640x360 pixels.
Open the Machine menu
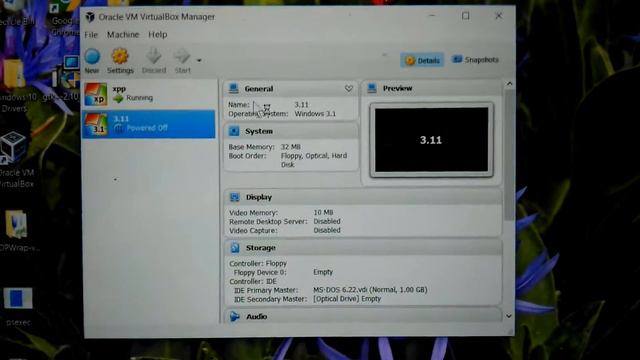(x=123, y=35)
